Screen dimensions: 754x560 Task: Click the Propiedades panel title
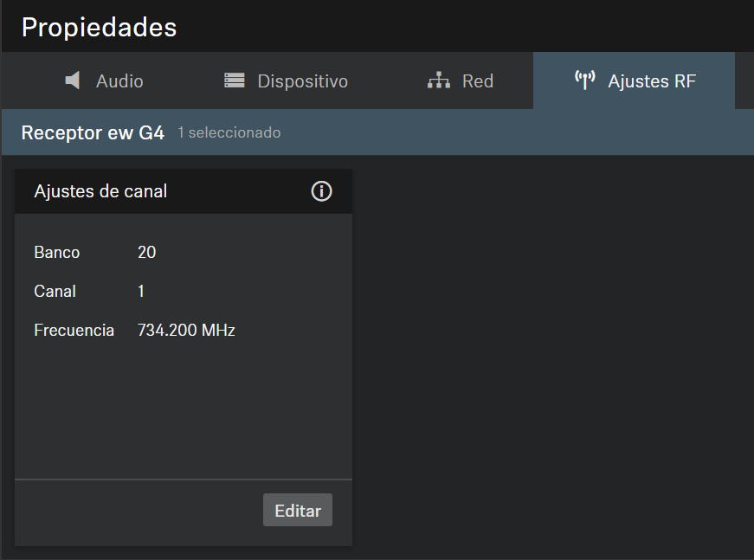click(99, 27)
